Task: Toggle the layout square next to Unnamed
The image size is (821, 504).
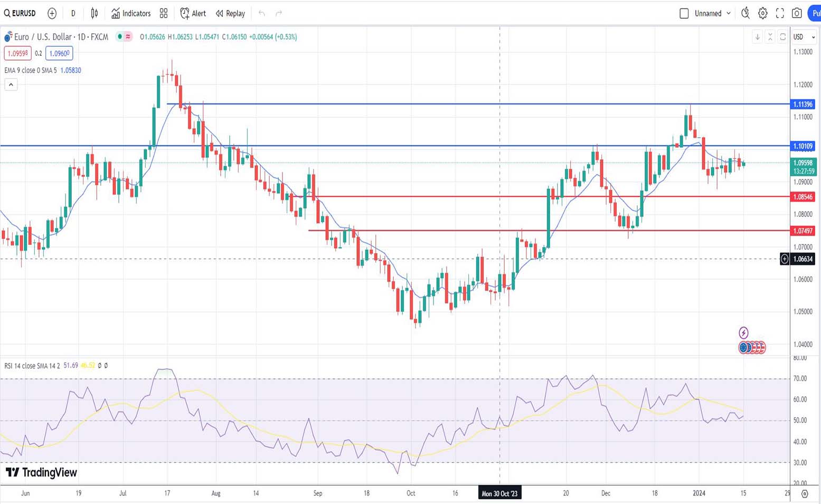Action: 684,13
